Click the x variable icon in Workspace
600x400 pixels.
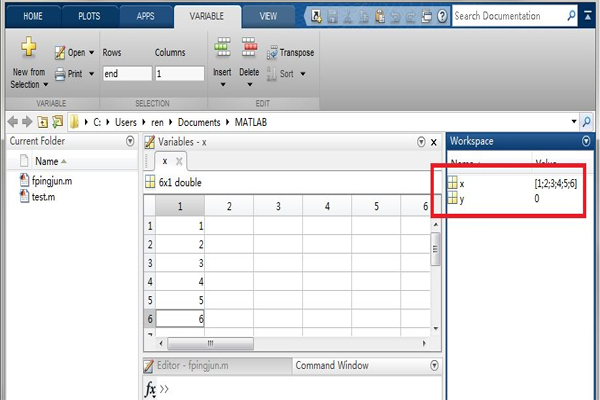(x=453, y=183)
